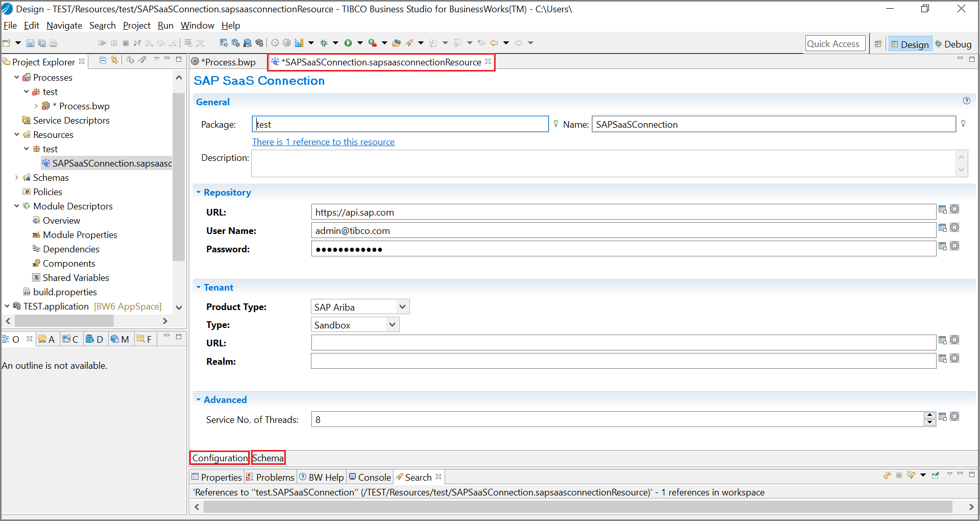
Task: Click the green Run button in the toolbar
Action: [x=348, y=43]
